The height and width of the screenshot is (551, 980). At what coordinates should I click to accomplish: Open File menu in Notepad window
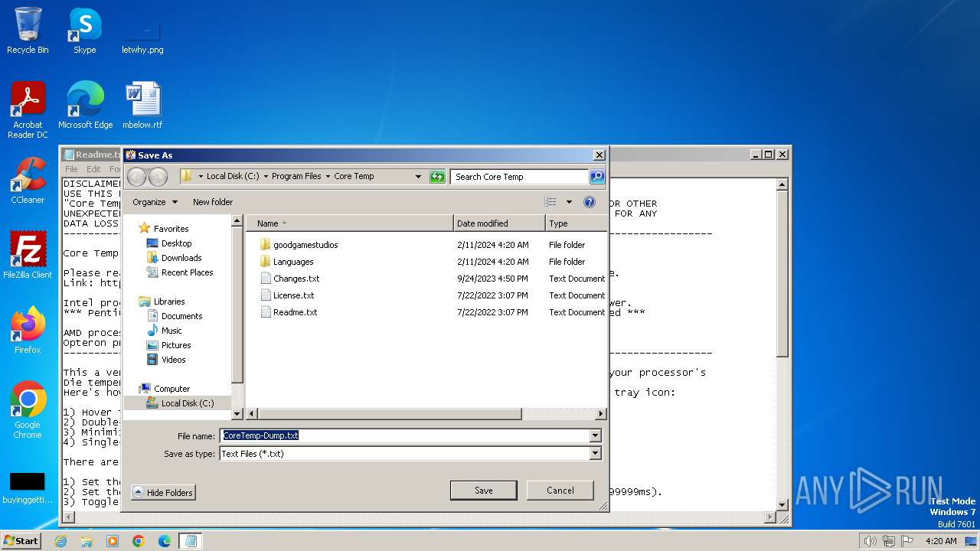pyautogui.click(x=71, y=169)
